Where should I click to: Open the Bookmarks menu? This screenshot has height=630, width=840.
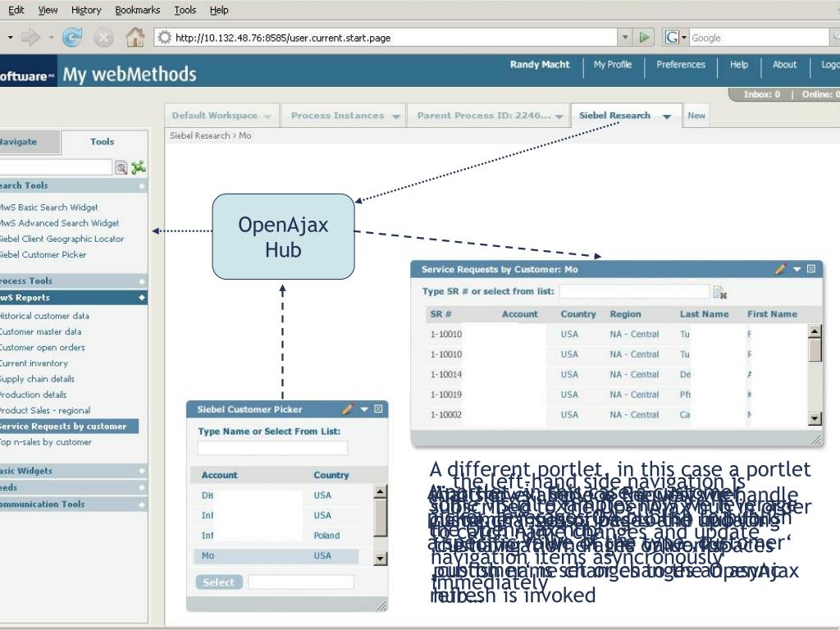coord(138,10)
